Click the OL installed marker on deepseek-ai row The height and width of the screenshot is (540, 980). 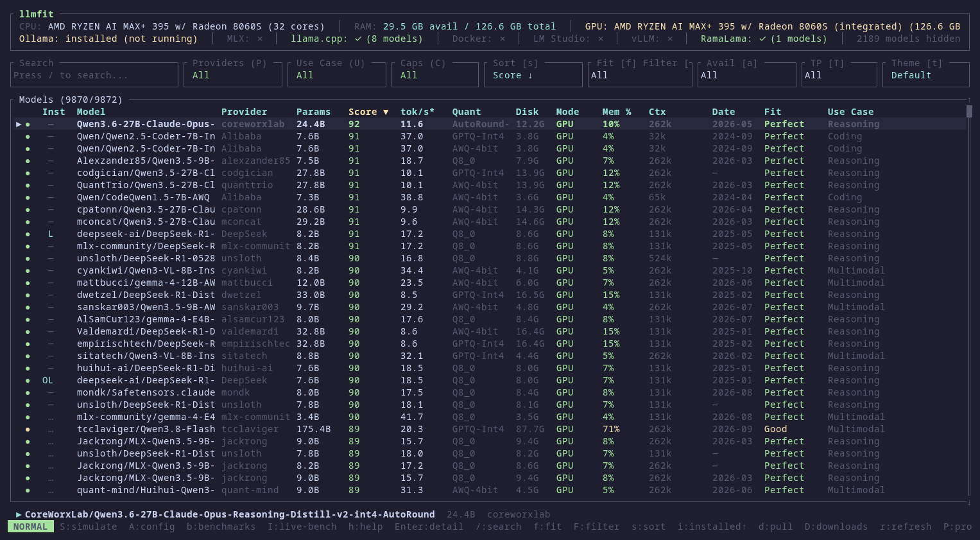47,380
